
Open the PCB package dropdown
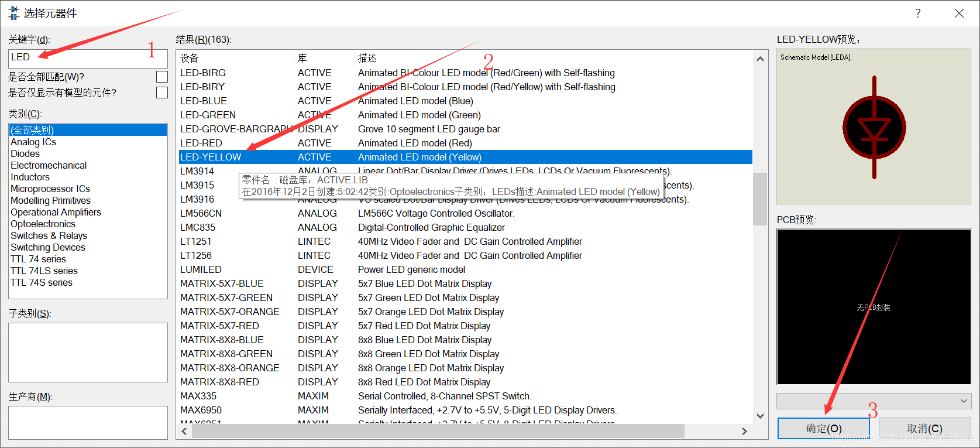point(874,401)
